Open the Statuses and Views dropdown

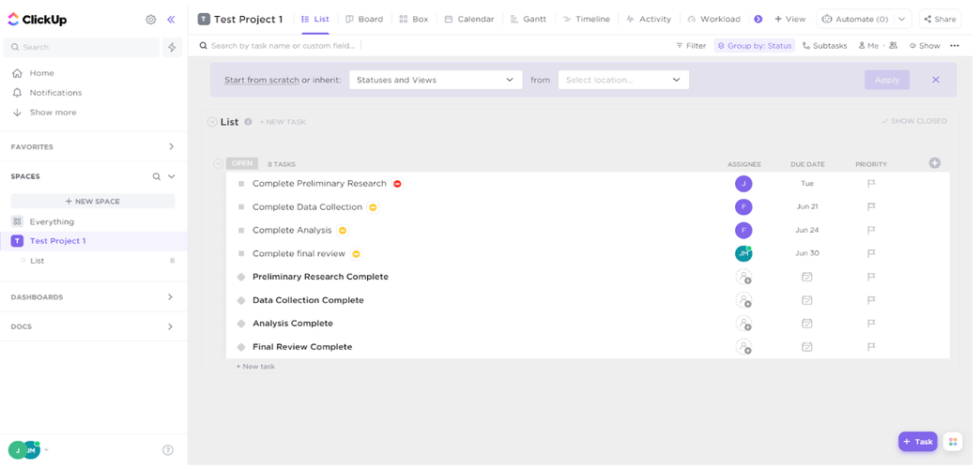pyautogui.click(x=435, y=80)
